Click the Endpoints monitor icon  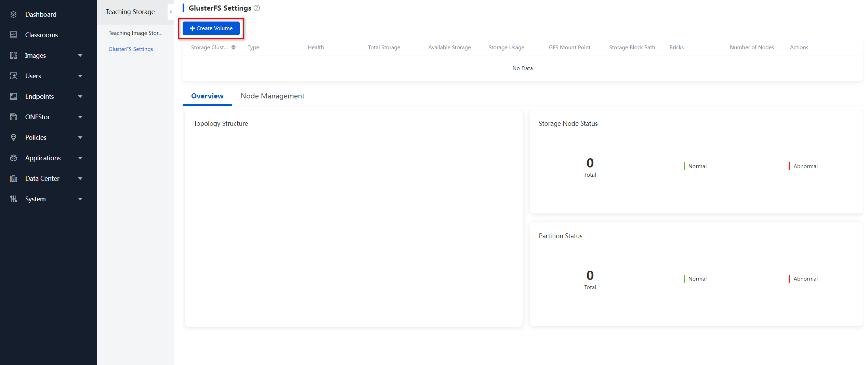coord(13,96)
